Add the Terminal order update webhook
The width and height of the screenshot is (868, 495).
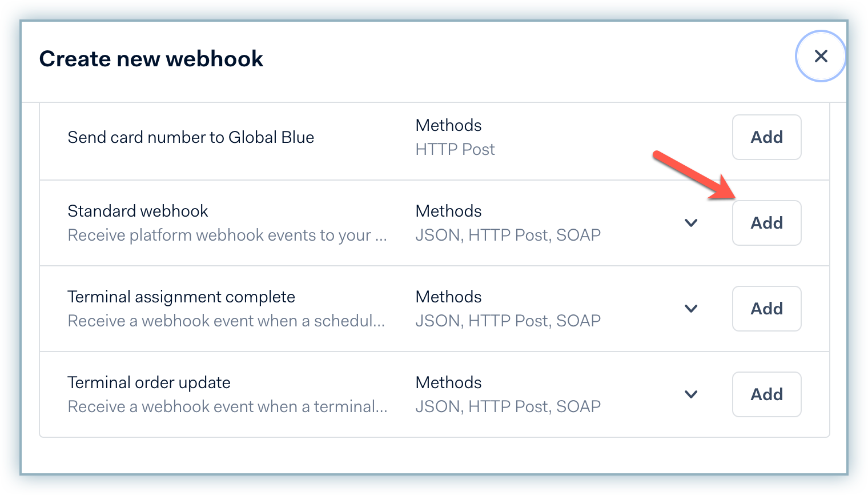(x=766, y=394)
